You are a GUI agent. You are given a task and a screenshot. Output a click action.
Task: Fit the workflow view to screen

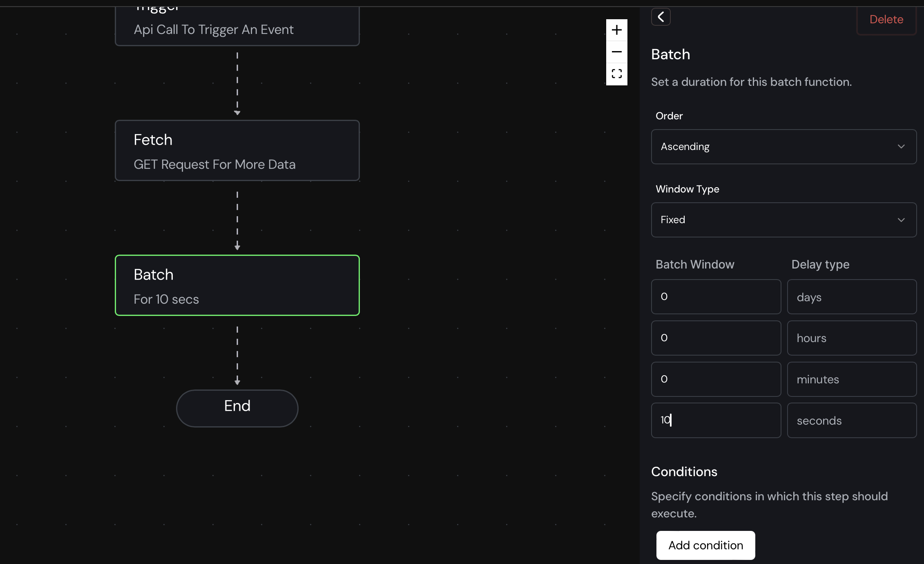[x=616, y=74]
